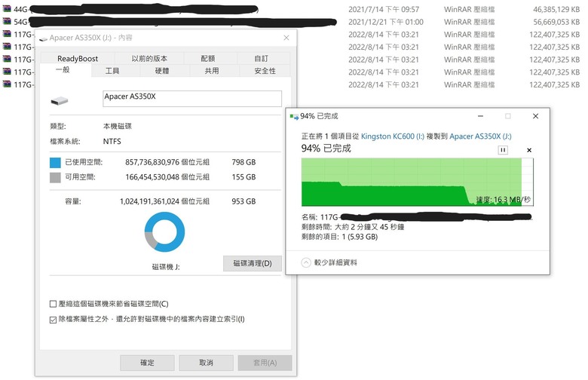Click the Apacer AS350X (J:) destination link
This screenshot has height=380, width=588.
click(480, 136)
